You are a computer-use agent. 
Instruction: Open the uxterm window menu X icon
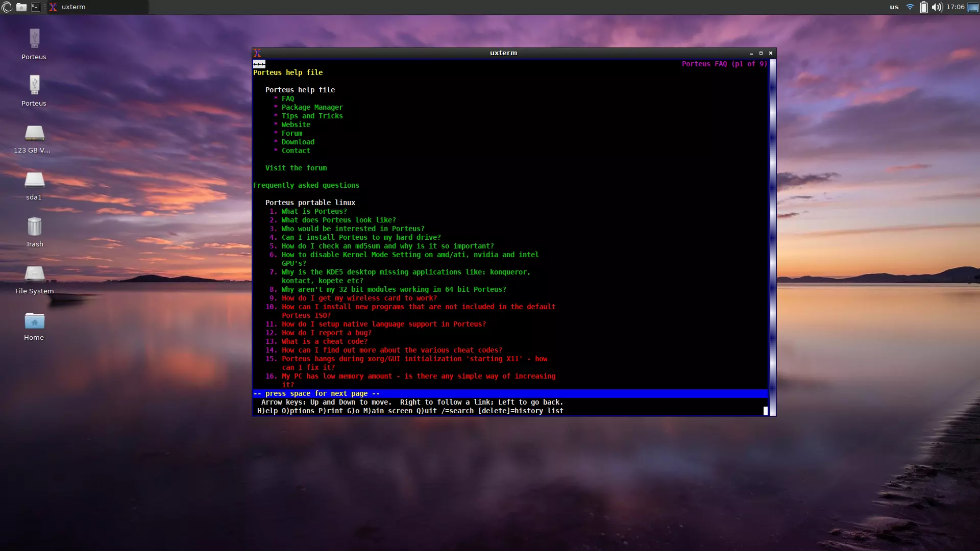(x=257, y=53)
